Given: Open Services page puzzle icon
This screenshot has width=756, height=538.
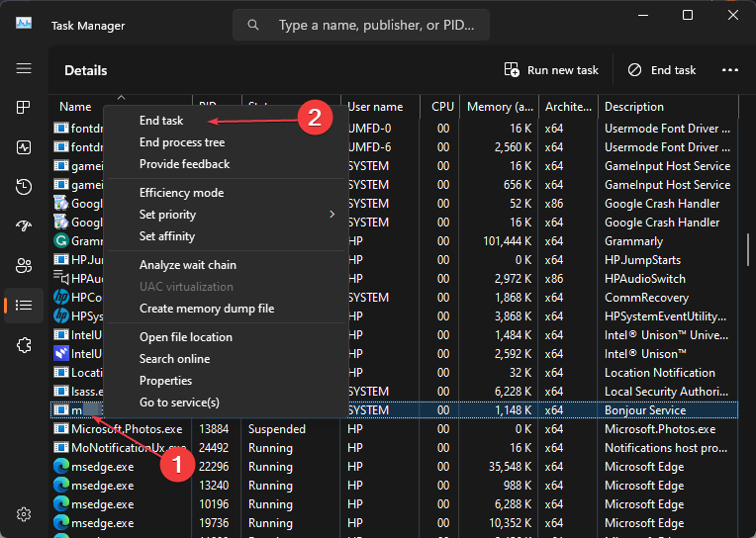Looking at the screenshot, I should (24, 345).
